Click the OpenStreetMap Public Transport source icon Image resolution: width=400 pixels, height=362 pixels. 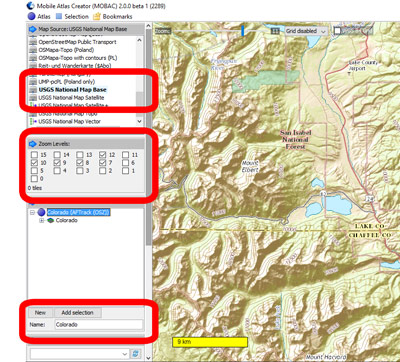pyautogui.click(x=33, y=42)
